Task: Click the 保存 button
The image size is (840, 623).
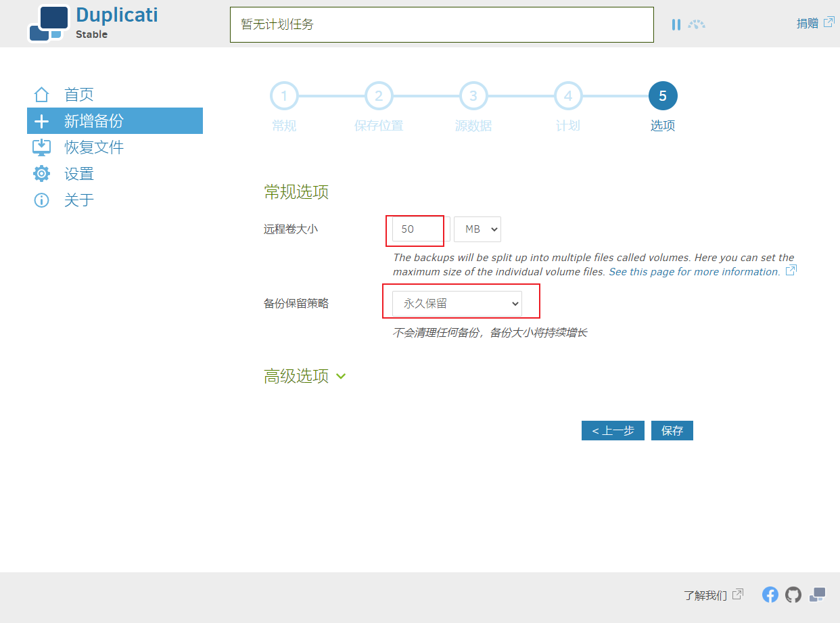Action: 672,431
